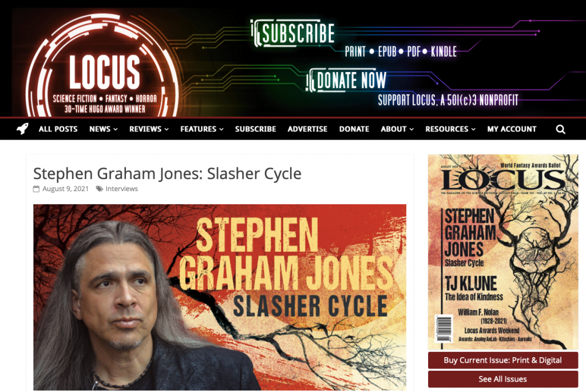This screenshot has height=392, width=586.
Task: Click the Donate Now banner graphic
Action: coord(346,80)
